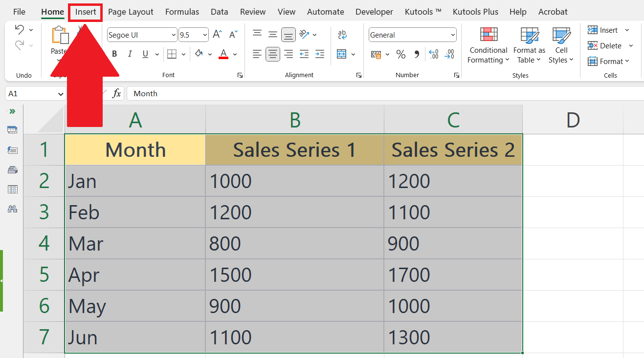Align text left

257,54
